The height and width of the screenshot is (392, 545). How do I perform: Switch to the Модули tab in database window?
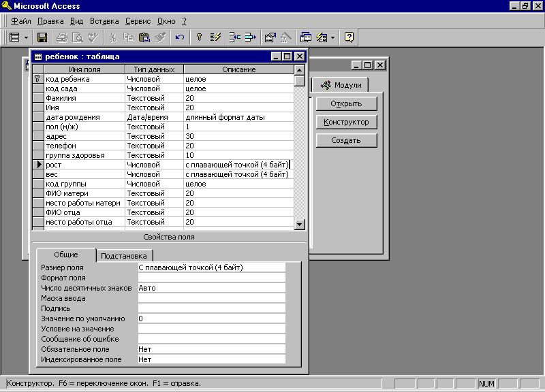(x=341, y=85)
